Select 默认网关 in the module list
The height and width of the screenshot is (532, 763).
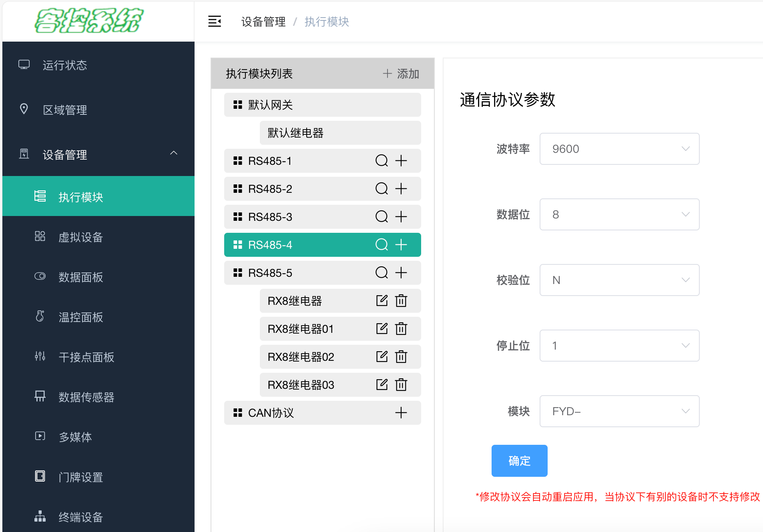click(322, 105)
